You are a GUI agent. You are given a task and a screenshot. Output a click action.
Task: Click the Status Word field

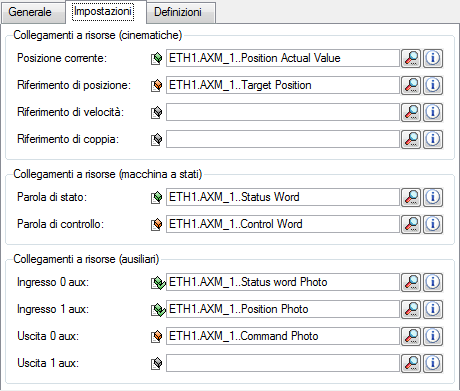(x=283, y=197)
